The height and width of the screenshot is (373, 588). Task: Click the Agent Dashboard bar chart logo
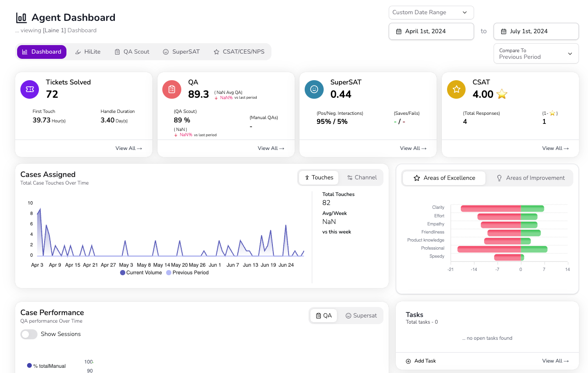coord(21,18)
